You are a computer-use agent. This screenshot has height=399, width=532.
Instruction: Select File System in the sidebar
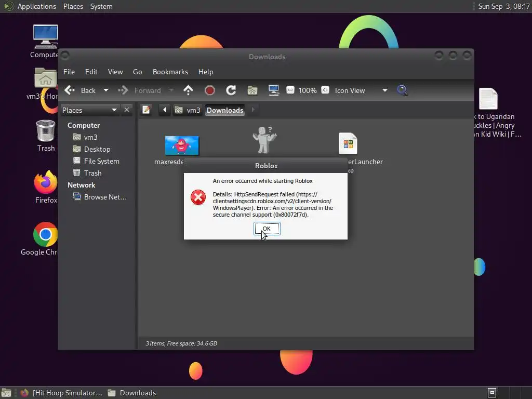coord(97,161)
